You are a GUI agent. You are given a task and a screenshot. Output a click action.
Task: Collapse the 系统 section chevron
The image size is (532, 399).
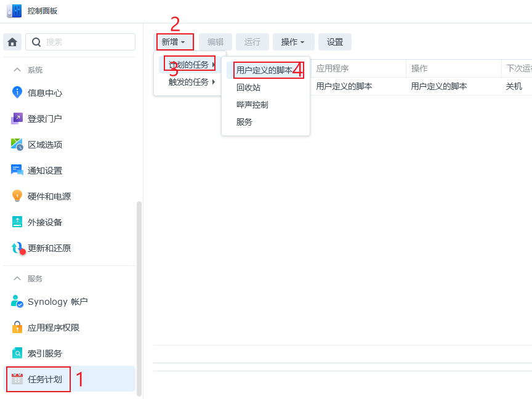tap(17, 70)
